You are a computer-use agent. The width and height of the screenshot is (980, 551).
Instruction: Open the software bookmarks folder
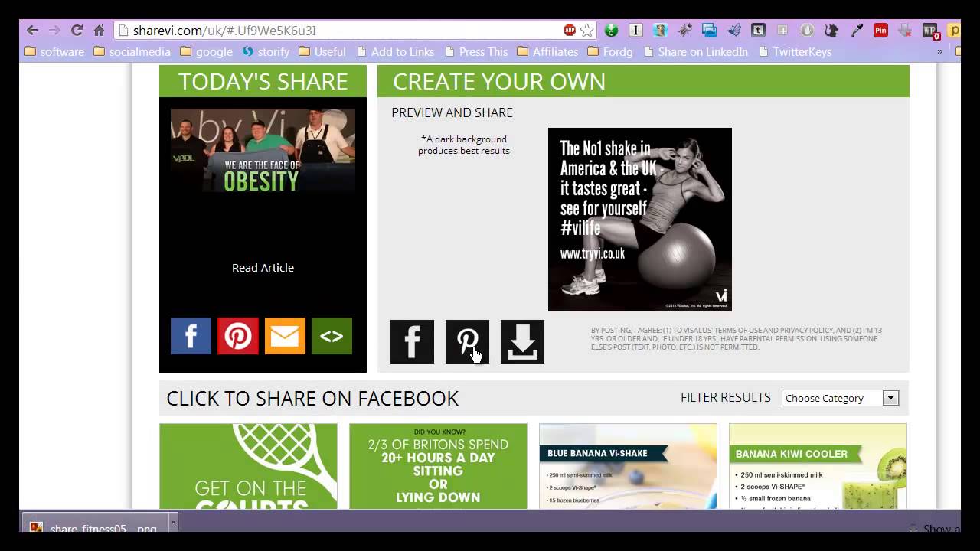click(54, 51)
